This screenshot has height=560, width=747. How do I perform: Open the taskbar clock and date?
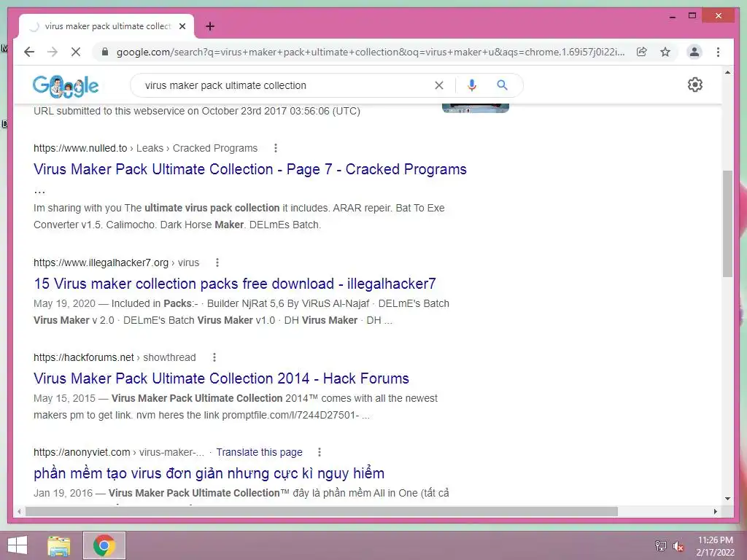coord(715,545)
